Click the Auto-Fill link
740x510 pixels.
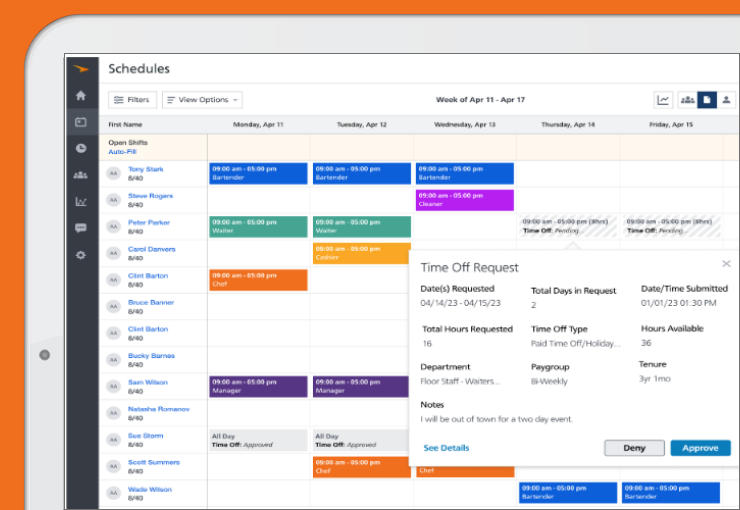(122, 152)
